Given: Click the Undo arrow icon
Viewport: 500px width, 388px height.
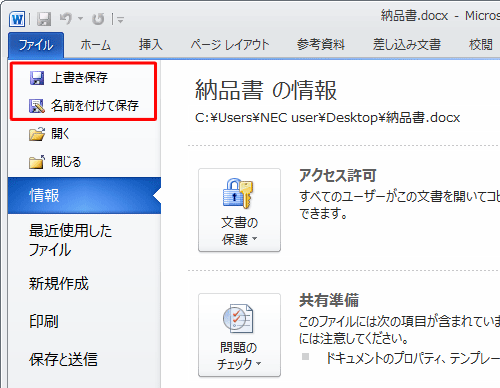Looking at the screenshot, I should tap(66, 19).
